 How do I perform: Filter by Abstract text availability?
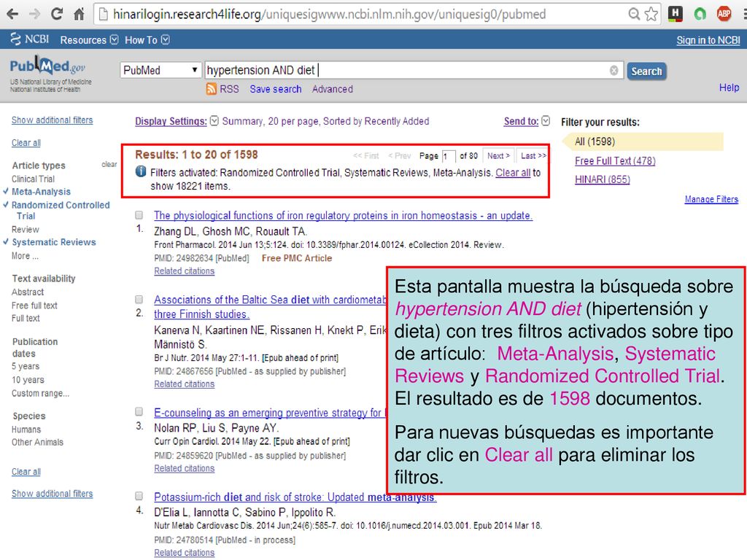pos(28,292)
